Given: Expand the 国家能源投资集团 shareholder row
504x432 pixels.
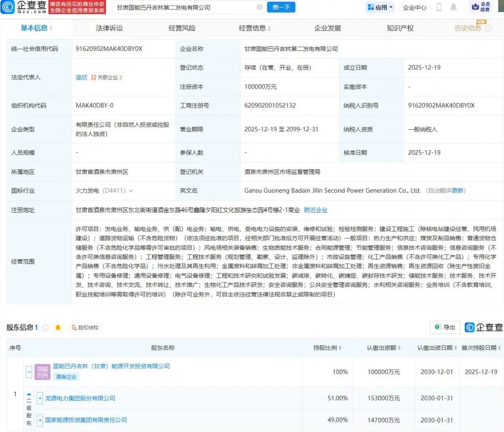Looking at the screenshot, I should [40, 420].
